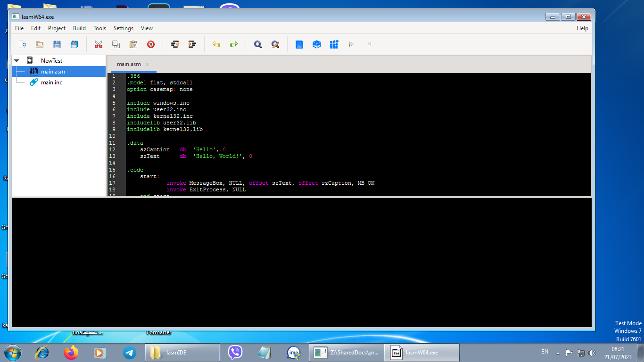The height and width of the screenshot is (362, 644).
Task: Stop execution with the square stop icon
Action: (x=369, y=44)
